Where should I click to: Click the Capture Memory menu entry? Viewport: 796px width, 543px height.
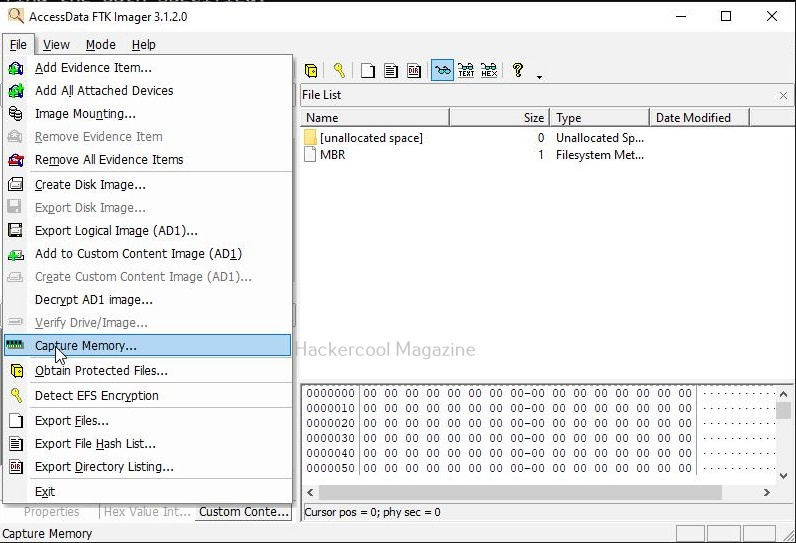point(86,346)
